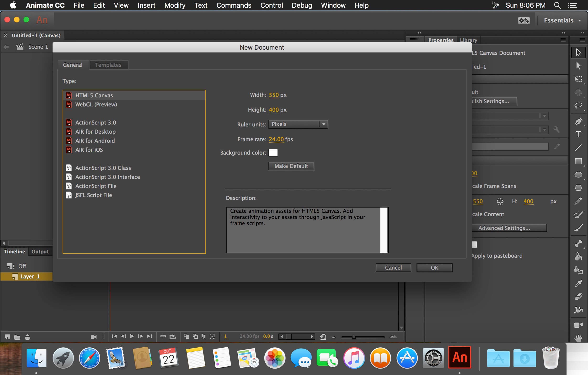The height and width of the screenshot is (375, 588).
Task: Click the Play button in timeline
Action: [x=132, y=336]
